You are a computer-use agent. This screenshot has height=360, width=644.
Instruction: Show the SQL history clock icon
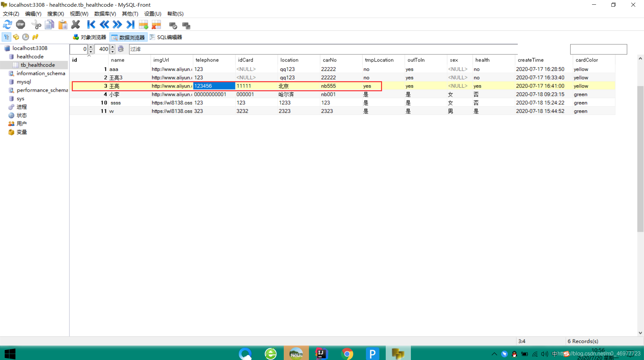pos(25,37)
